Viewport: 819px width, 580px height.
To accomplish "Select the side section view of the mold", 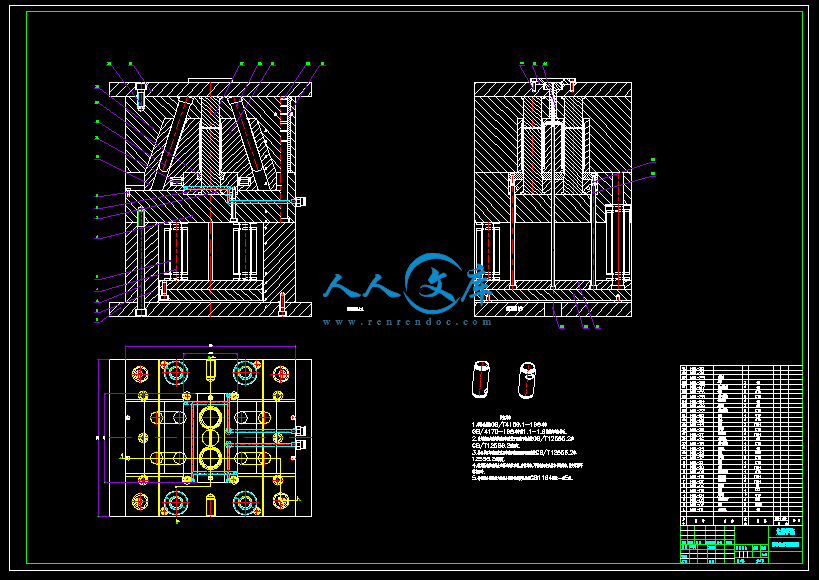I will tap(553, 199).
